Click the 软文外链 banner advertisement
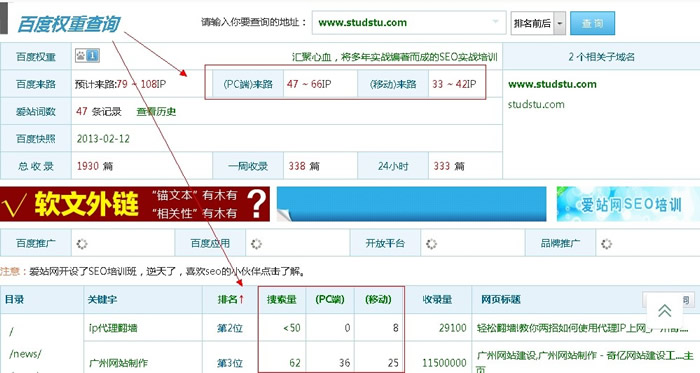This screenshot has height=373, width=700. click(135, 204)
